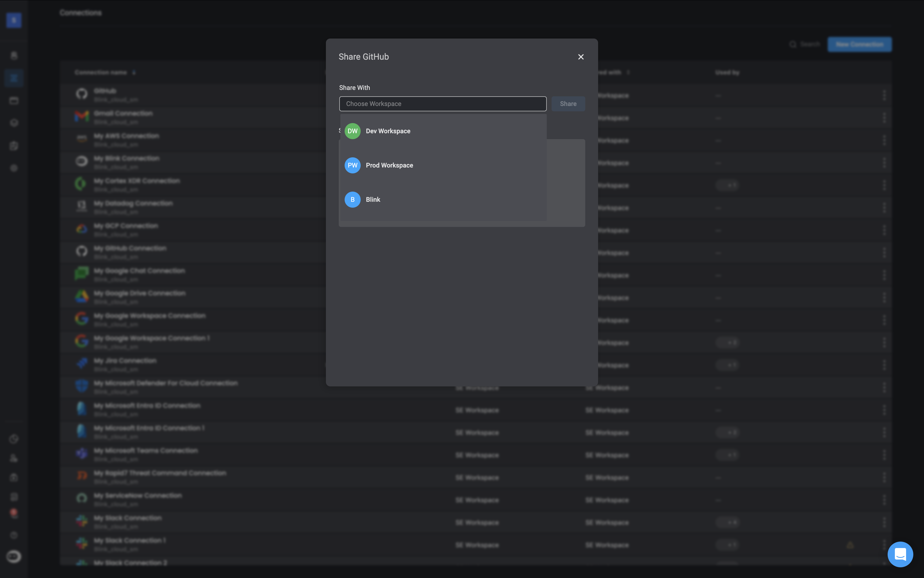
Task: Select My Rapid7 Threat Command Connection
Action: point(475,477)
